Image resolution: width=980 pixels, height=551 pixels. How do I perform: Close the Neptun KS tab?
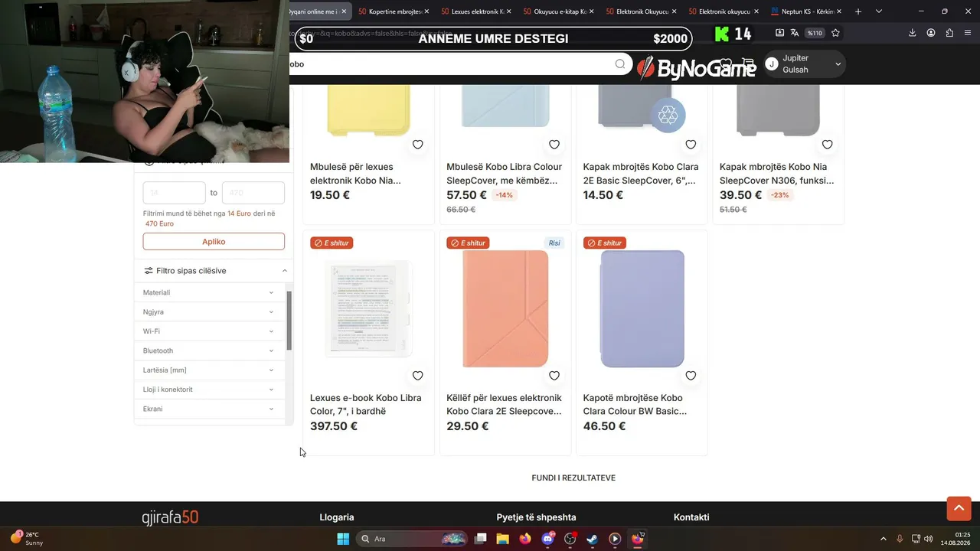(x=839, y=11)
